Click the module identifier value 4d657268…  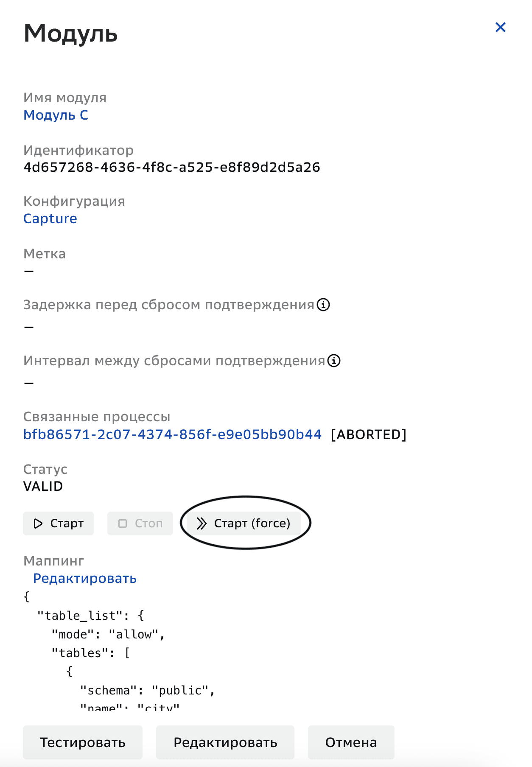point(171,167)
